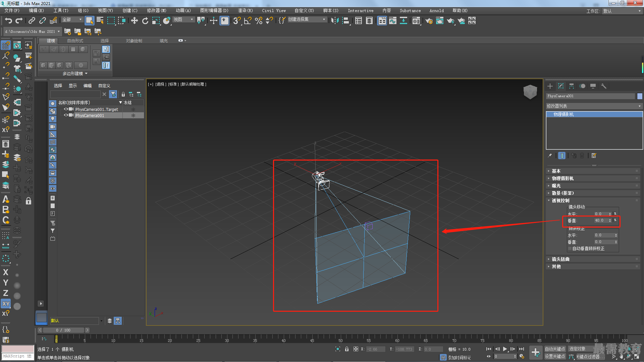Click the time slider 0 / 100 handle
Image resolution: width=644 pixels, height=362 pixels.
tap(63, 330)
